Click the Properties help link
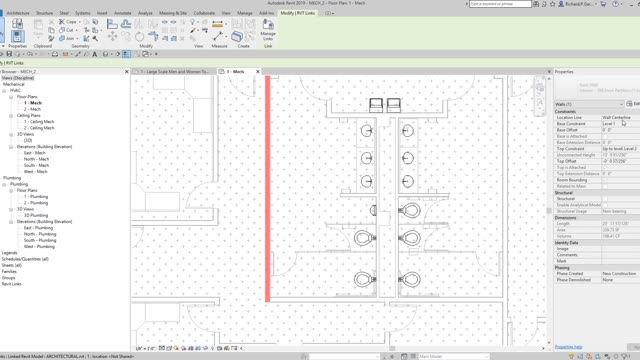 point(569,347)
